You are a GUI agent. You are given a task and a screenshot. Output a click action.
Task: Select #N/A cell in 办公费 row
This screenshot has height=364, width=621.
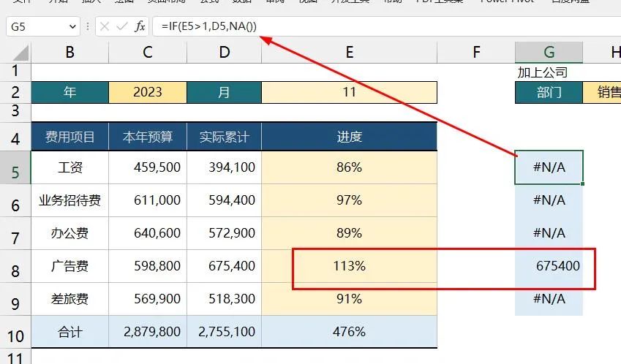549,233
